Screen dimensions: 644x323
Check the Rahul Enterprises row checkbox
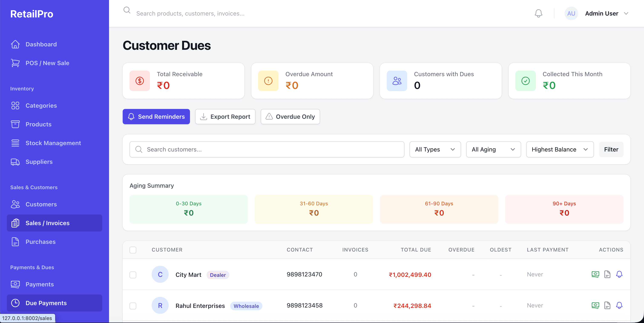(x=133, y=306)
